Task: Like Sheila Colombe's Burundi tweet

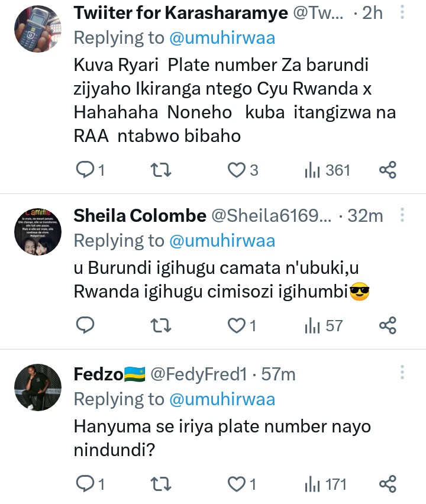Action: tap(237, 325)
